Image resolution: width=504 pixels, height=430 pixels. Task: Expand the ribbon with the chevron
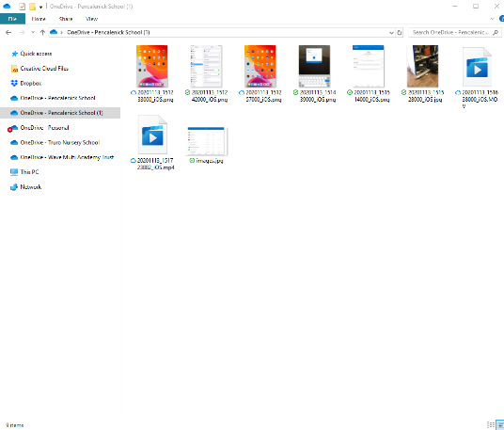pyautogui.click(x=492, y=19)
